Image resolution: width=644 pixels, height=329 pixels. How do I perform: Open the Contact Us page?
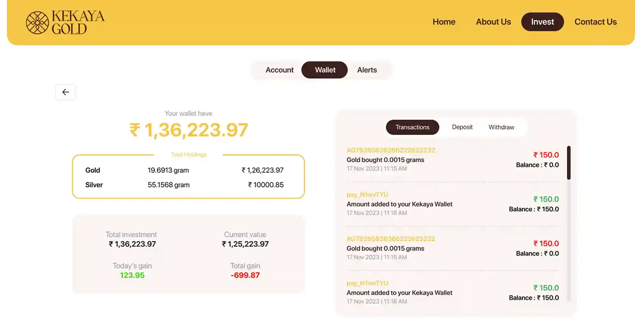point(595,22)
